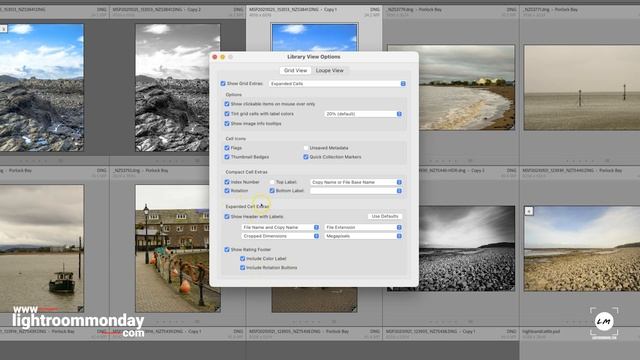The width and height of the screenshot is (640, 360).
Task: Select the fishing boat harbor thumbnail
Action: [x=42, y=249]
